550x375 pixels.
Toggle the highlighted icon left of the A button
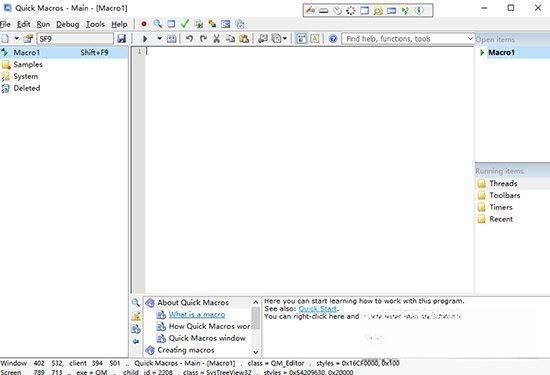click(301, 39)
